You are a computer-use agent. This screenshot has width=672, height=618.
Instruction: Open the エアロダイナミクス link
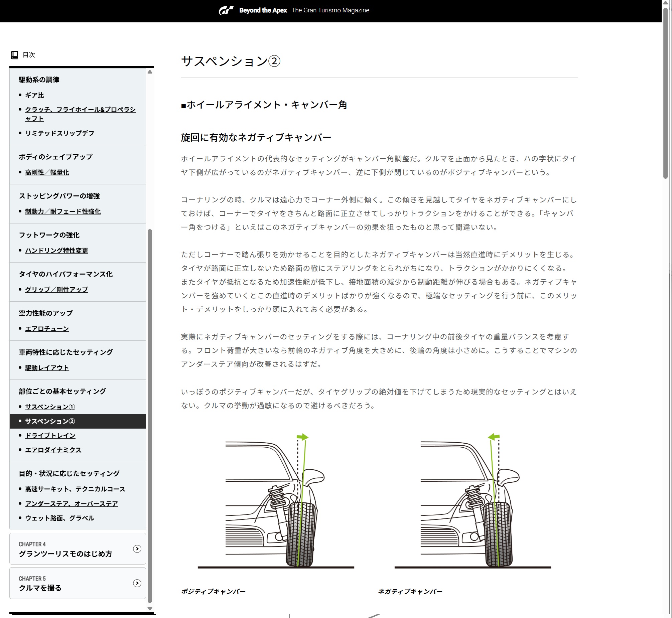pos(53,450)
